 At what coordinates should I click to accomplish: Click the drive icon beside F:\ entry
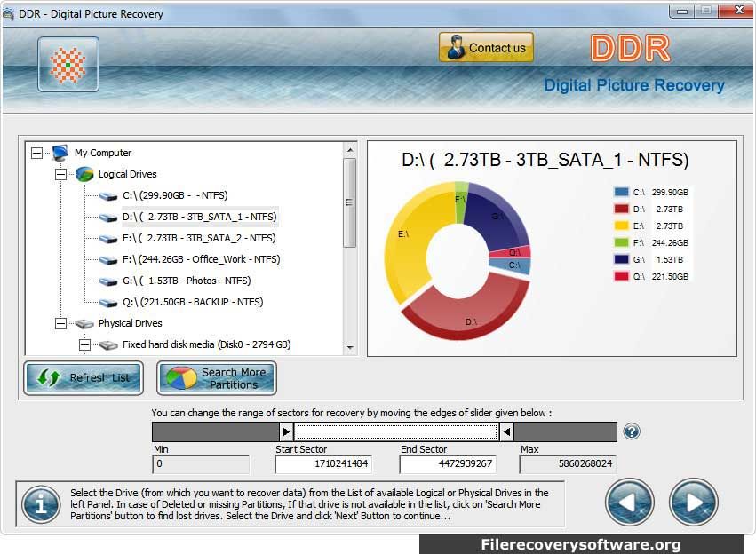[x=108, y=260]
